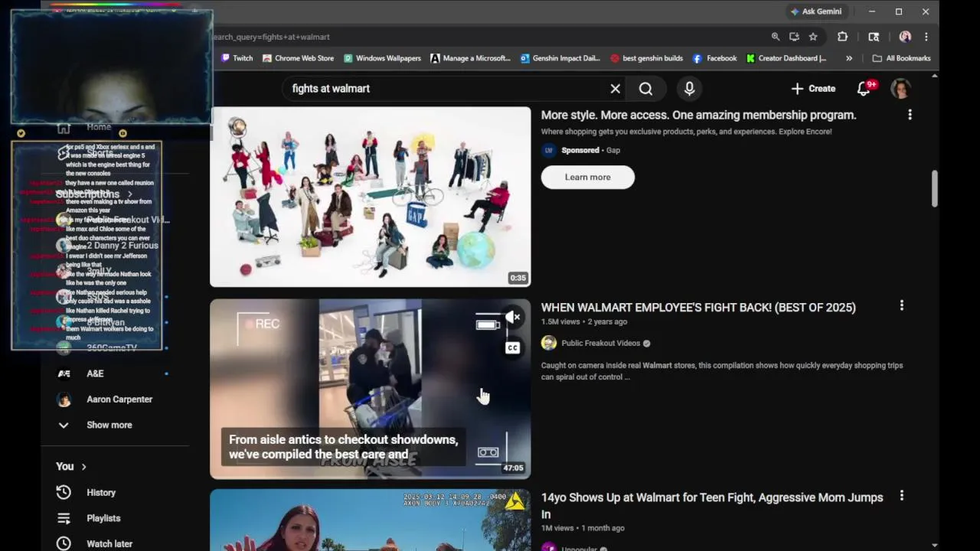Open Manage a Microsoft bookmark
The height and width of the screenshot is (551, 980).
[471, 58]
